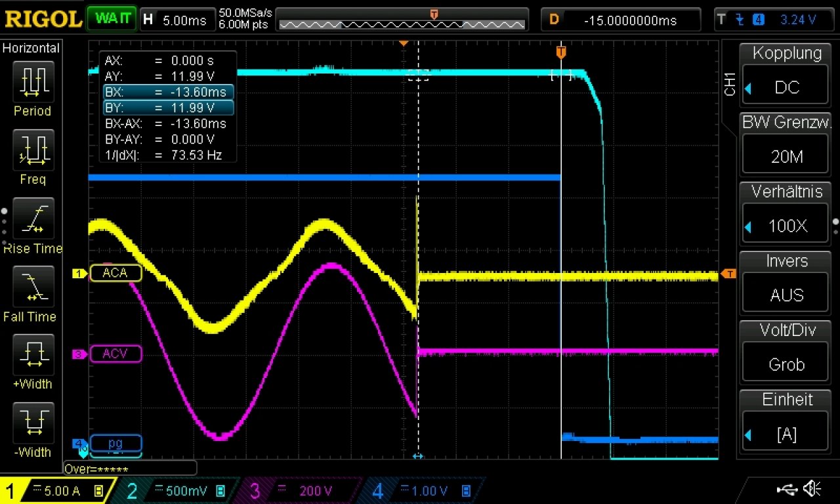Click the trigger falling edge slope icon
840x504 pixels.
pyautogui.click(x=742, y=20)
